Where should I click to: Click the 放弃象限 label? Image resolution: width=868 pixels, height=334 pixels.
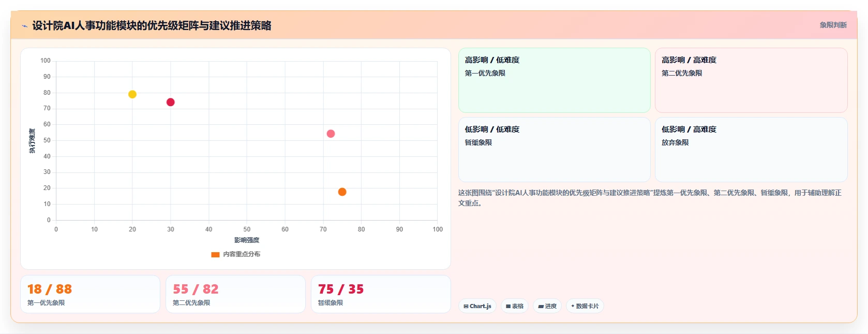point(675,142)
